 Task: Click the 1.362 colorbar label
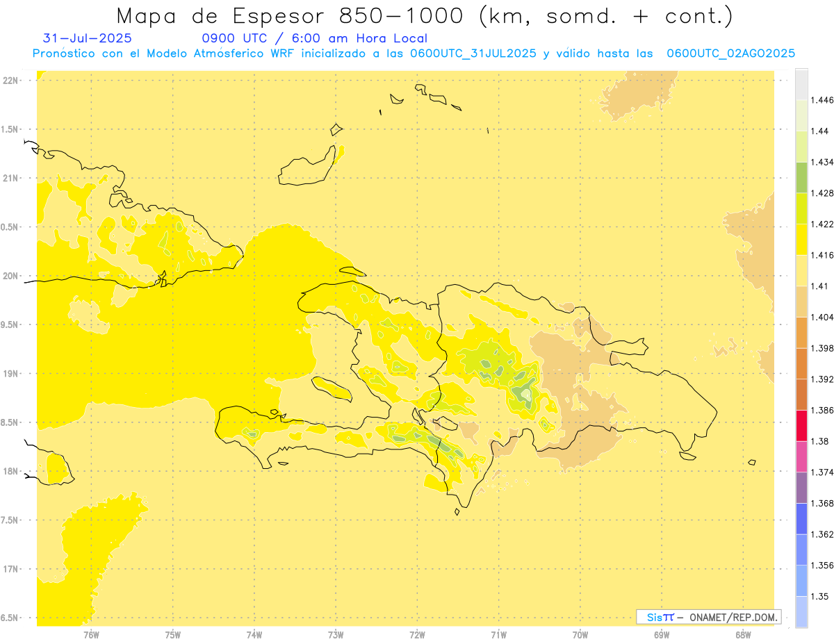[821, 534]
